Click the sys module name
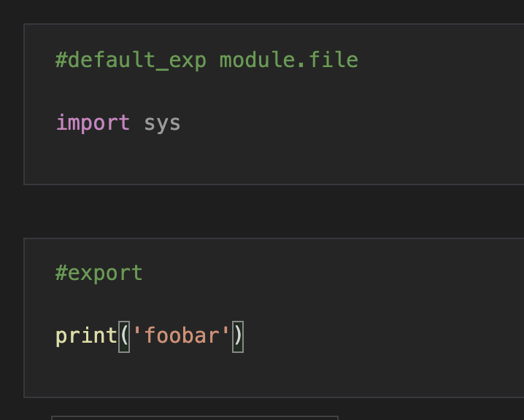This screenshot has height=420, width=524. [162, 124]
